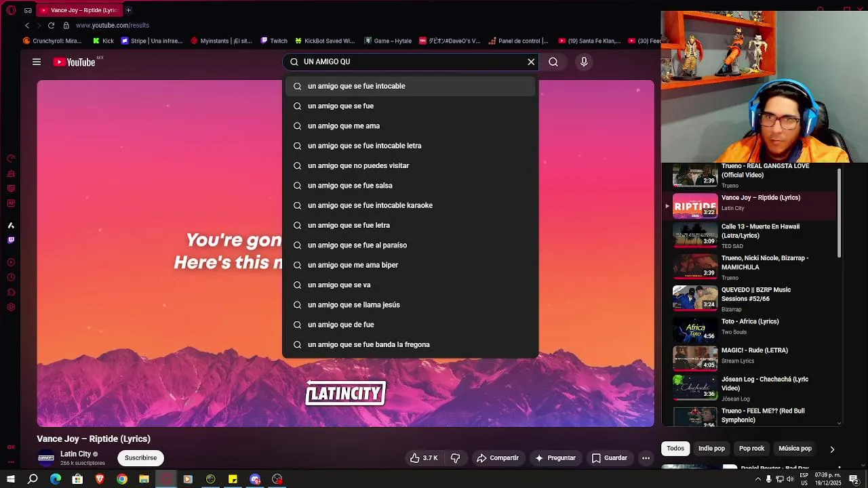Click the padlock site info icon
868x488 pixels.
pyautogui.click(x=66, y=25)
